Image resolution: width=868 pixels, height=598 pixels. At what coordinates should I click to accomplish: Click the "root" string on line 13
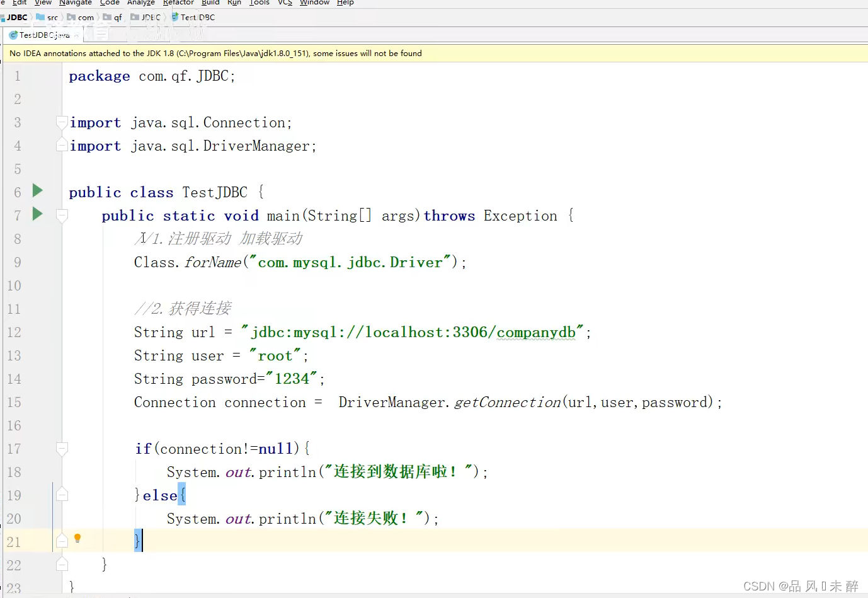coord(275,355)
